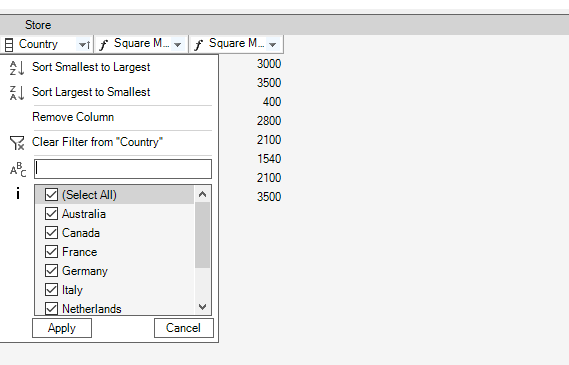
Task: Open the second Square M column dropdown
Action: pos(273,45)
